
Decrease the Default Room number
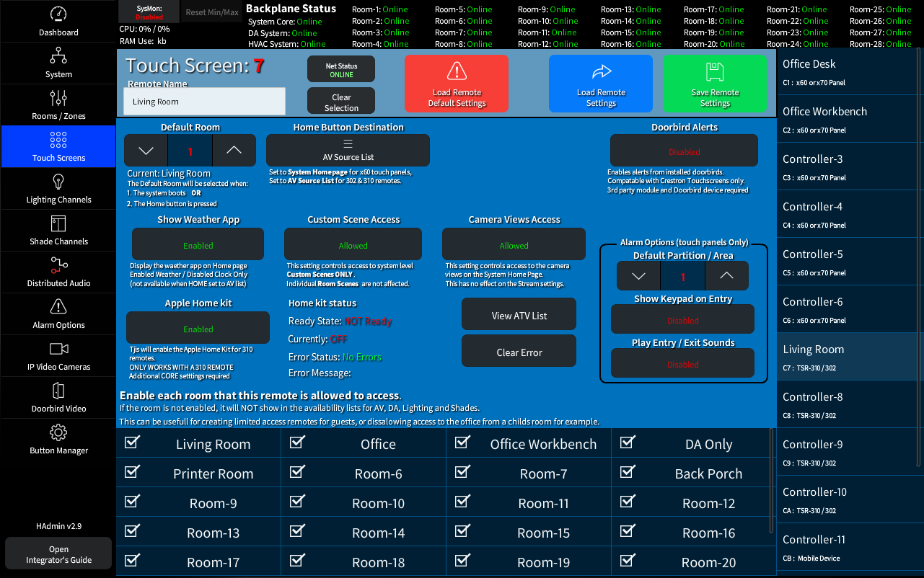(146, 151)
